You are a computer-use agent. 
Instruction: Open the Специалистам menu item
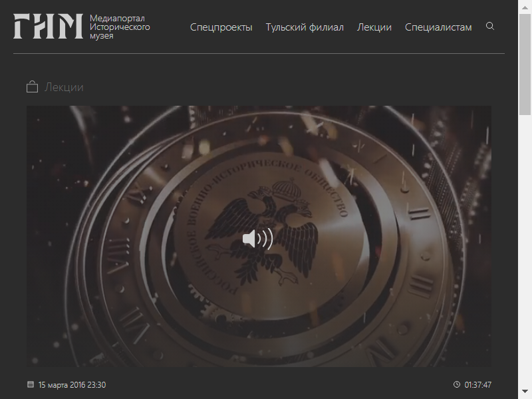click(438, 27)
